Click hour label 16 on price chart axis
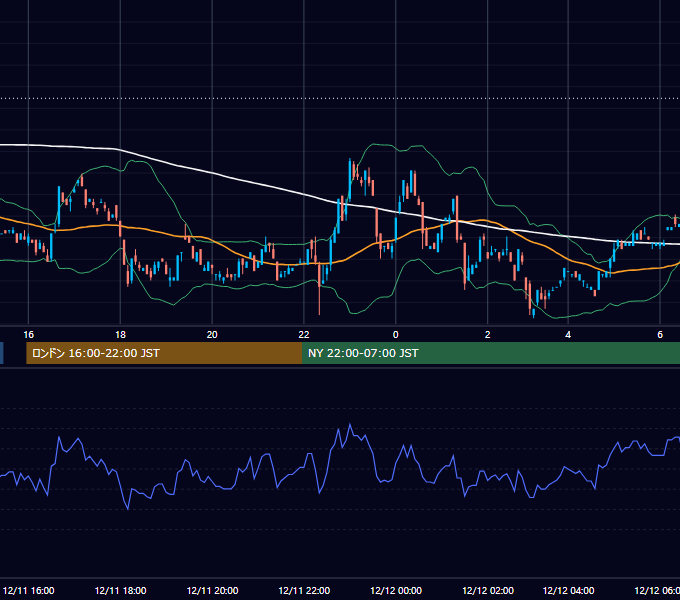Image resolution: width=680 pixels, height=600 pixels. coord(28,335)
